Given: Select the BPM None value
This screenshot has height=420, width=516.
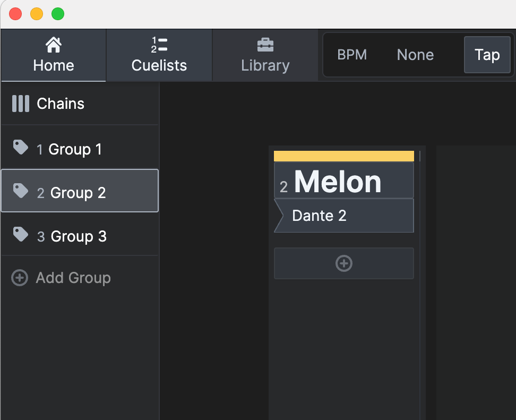Looking at the screenshot, I should click(415, 55).
